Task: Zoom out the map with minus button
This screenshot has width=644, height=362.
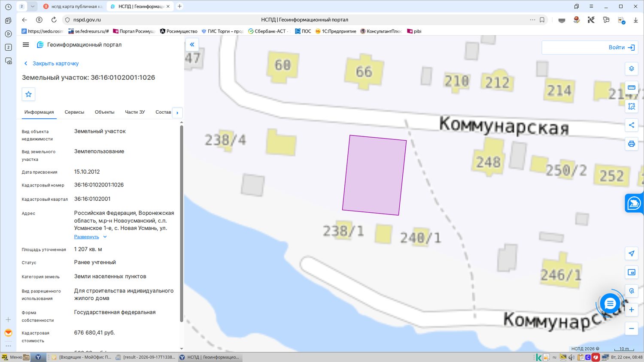Action: click(x=632, y=329)
